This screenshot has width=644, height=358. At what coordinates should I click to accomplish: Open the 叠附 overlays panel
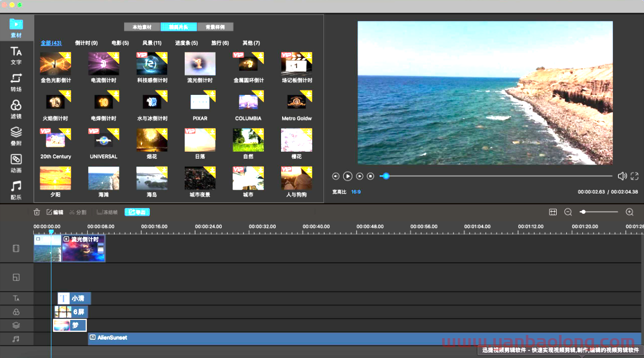tap(16, 136)
